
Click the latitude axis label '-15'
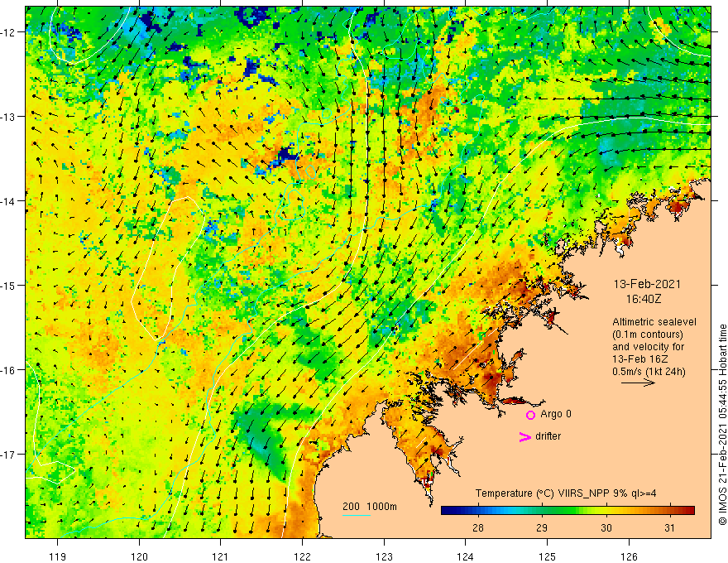[x=8, y=285]
